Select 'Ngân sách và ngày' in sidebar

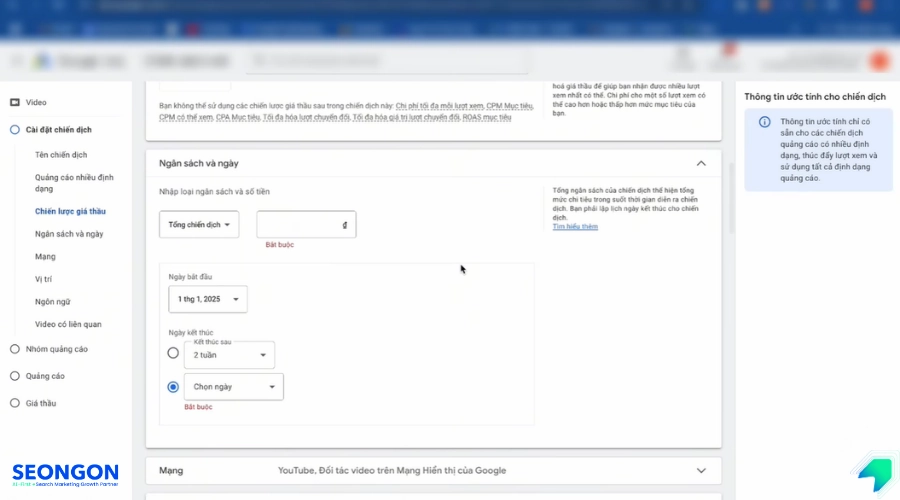click(x=69, y=234)
